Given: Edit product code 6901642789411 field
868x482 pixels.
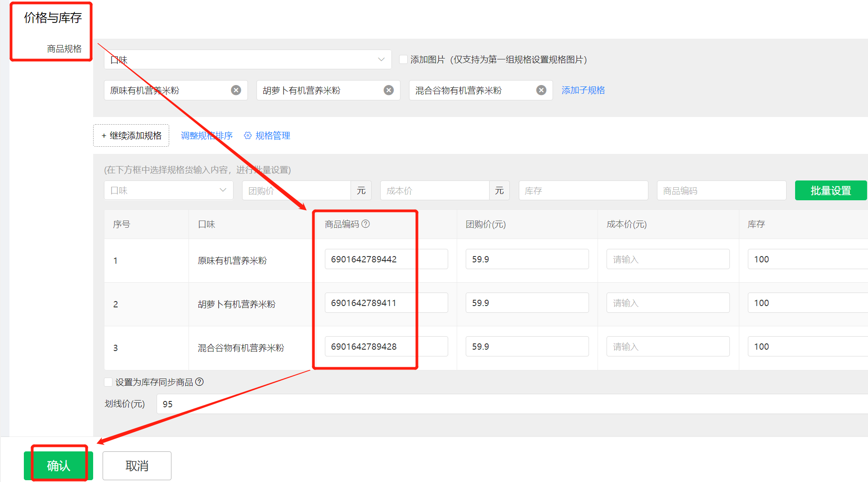Looking at the screenshot, I should coord(386,303).
